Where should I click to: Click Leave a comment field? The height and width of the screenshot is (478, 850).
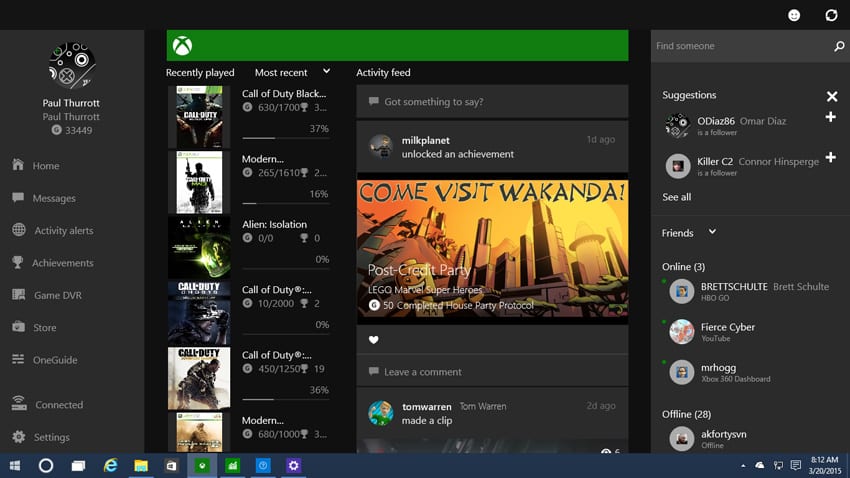tap(492, 372)
